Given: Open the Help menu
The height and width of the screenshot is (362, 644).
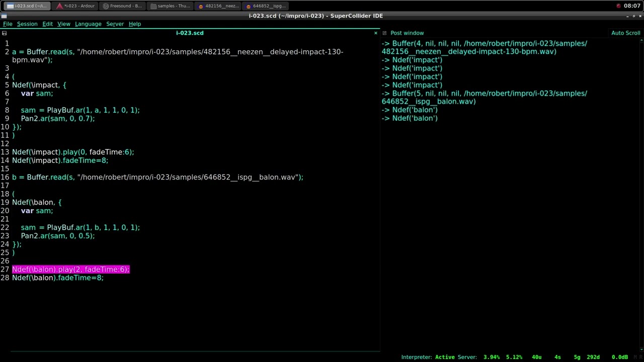Looking at the screenshot, I should (135, 24).
